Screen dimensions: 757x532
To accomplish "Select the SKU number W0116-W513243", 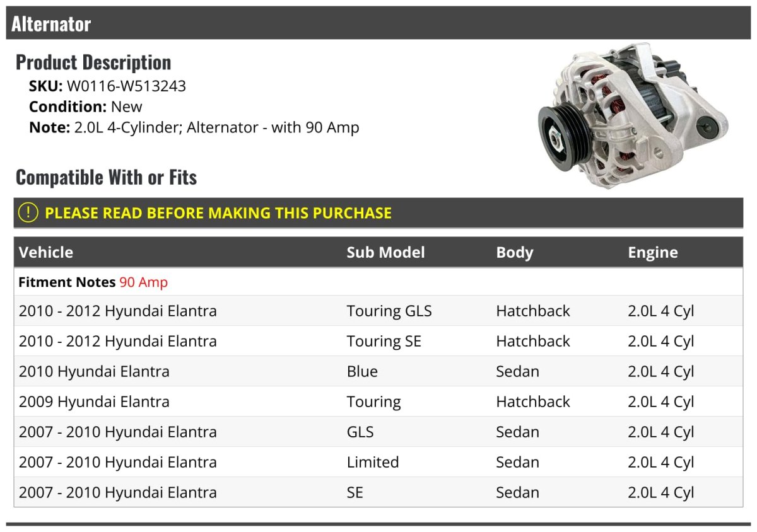I will pos(126,86).
